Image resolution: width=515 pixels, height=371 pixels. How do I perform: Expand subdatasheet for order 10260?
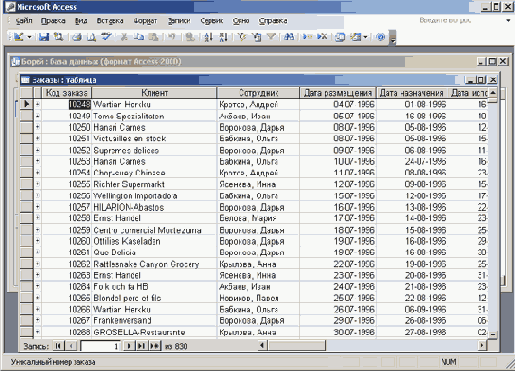click(38, 241)
